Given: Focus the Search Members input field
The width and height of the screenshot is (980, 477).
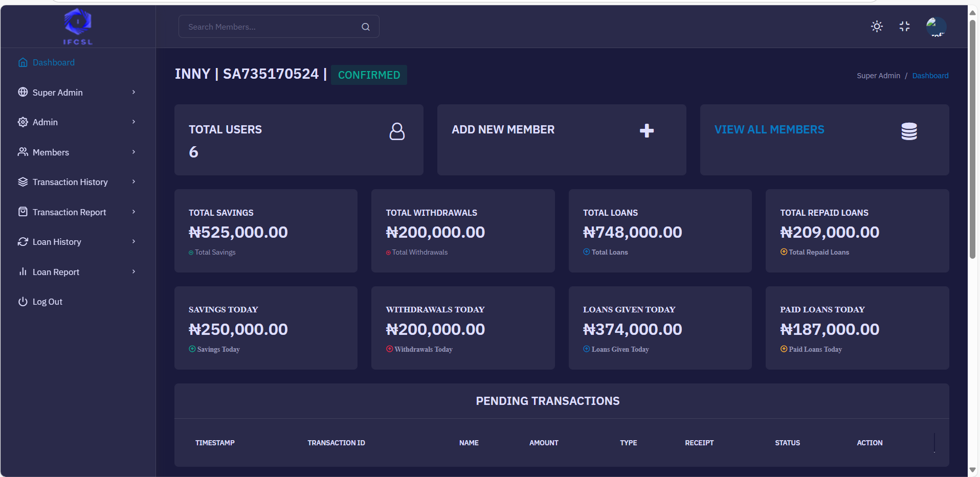Looking at the screenshot, I should [271, 27].
